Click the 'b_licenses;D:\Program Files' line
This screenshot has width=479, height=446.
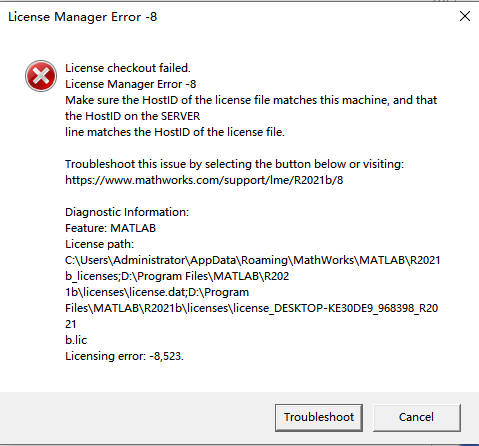tap(177, 276)
